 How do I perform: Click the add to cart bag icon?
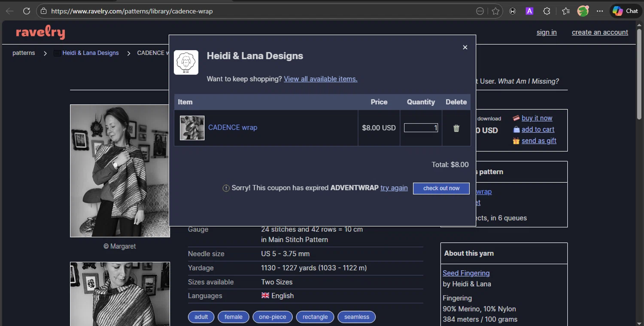point(516,130)
